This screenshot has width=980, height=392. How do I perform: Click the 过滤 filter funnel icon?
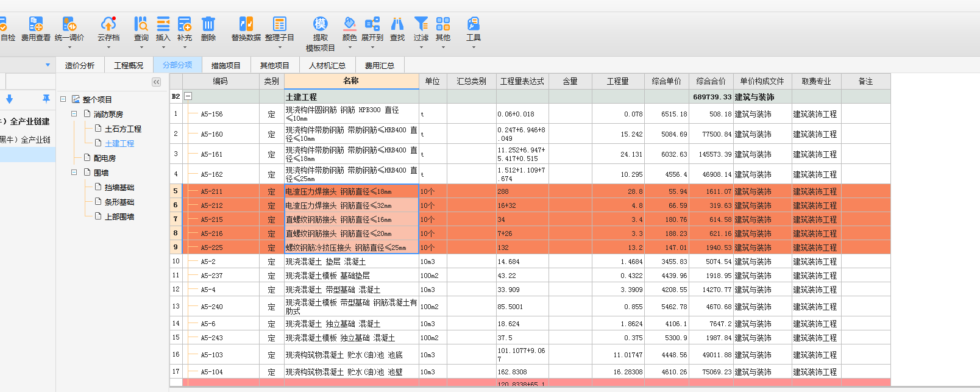421,24
